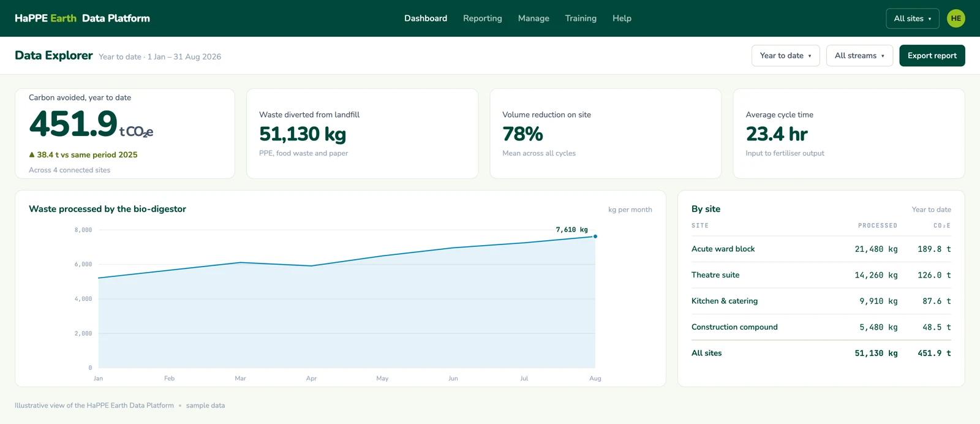
Task: Click the HaPPE Earth Data Platform logo
Action: (82, 18)
